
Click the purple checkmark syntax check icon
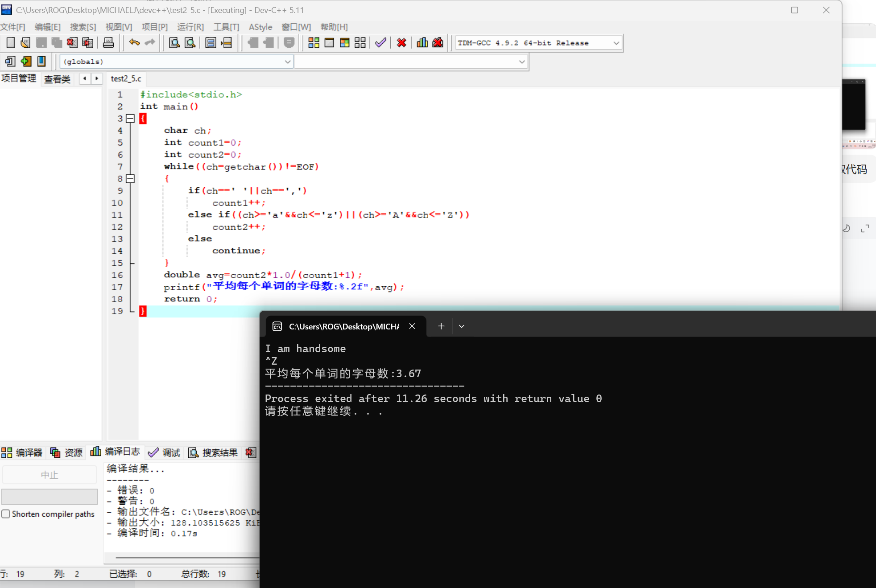click(x=380, y=43)
